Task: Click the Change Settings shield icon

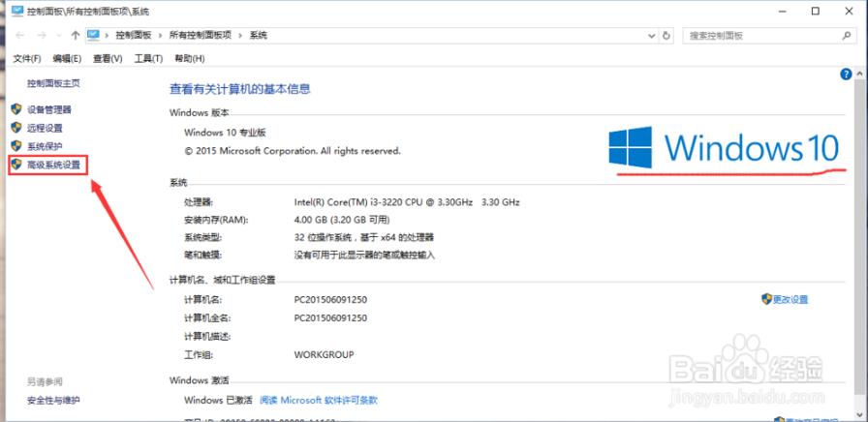Action: [x=766, y=299]
